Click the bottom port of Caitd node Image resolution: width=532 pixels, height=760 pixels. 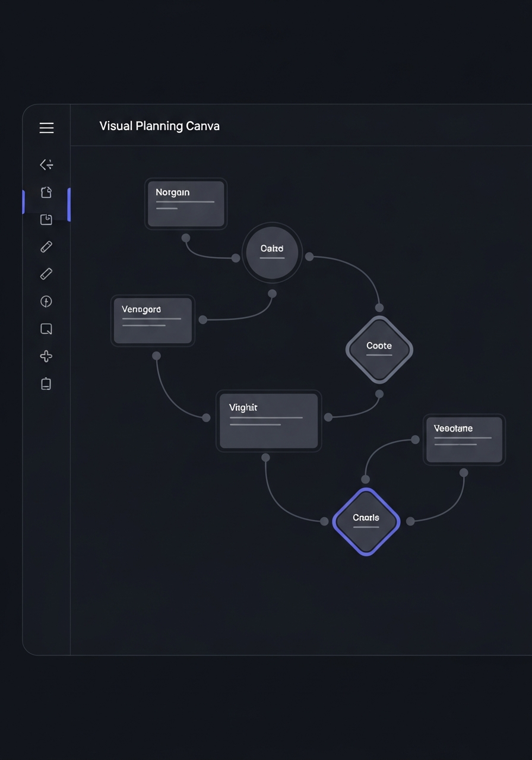click(x=272, y=293)
